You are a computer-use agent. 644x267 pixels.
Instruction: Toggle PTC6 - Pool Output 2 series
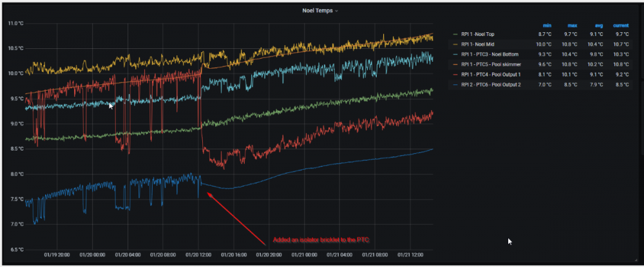pyautogui.click(x=491, y=85)
